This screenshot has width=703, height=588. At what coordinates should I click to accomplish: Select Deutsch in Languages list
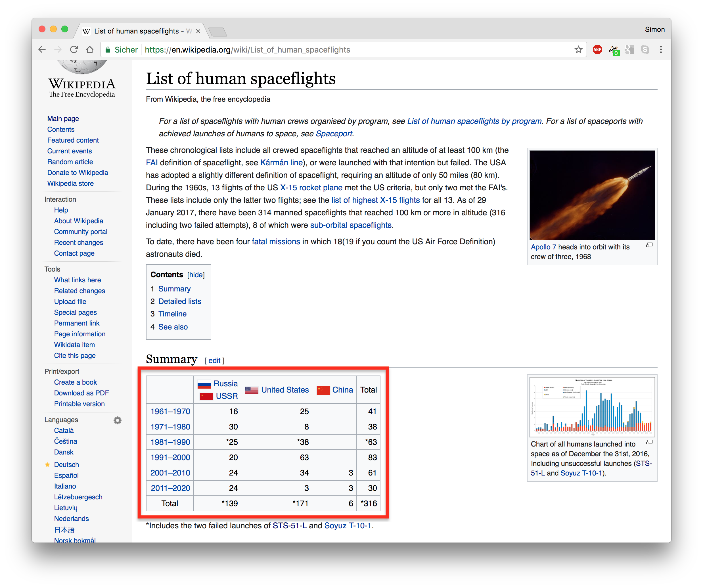coord(66,464)
